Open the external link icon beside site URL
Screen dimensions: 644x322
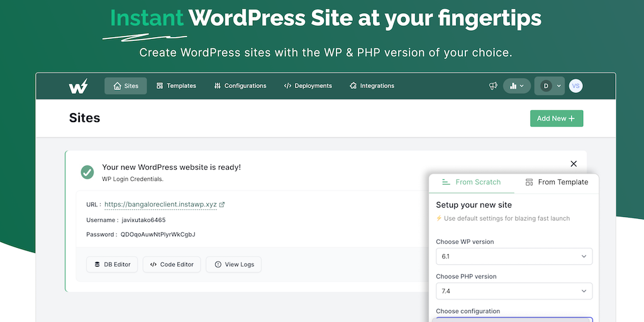click(x=222, y=204)
